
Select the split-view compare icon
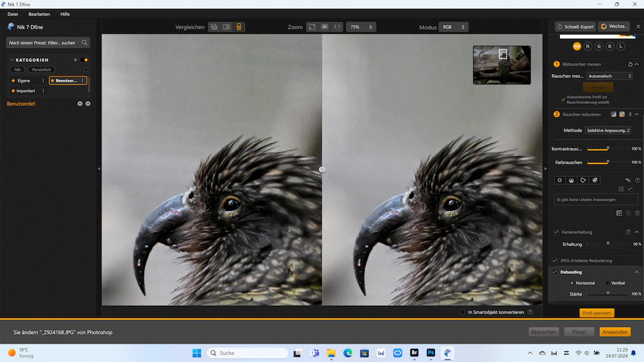click(x=226, y=27)
